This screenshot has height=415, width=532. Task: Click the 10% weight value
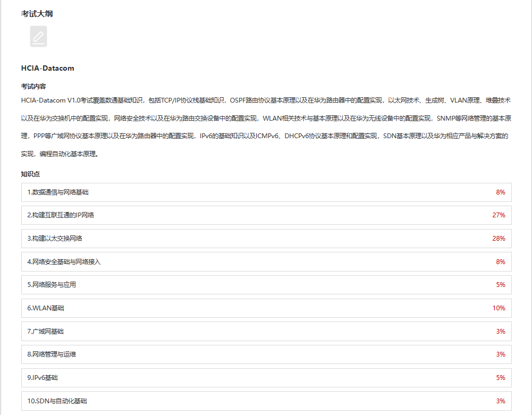[499, 308]
